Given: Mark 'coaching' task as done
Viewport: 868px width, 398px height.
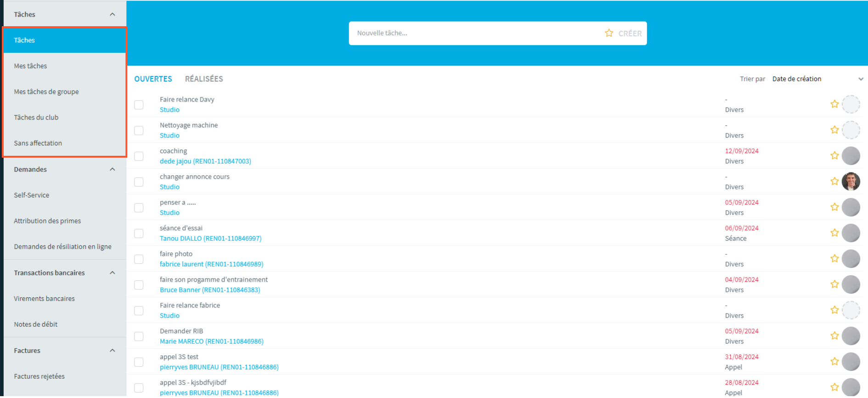Looking at the screenshot, I should pyautogui.click(x=139, y=156).
